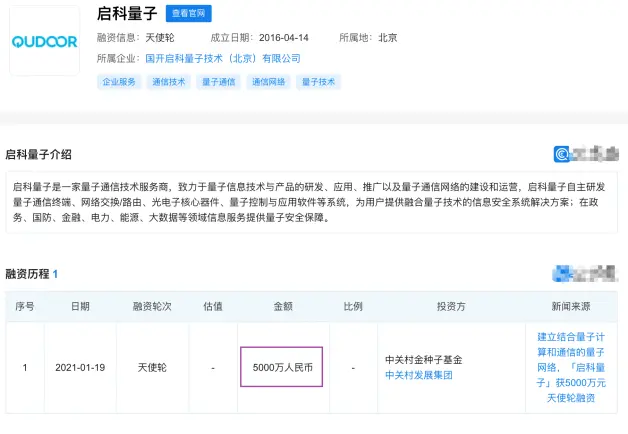This screenshot has width=628, height=434.
Task: Select the 通信技术 tag
Action: pos(169,82)
